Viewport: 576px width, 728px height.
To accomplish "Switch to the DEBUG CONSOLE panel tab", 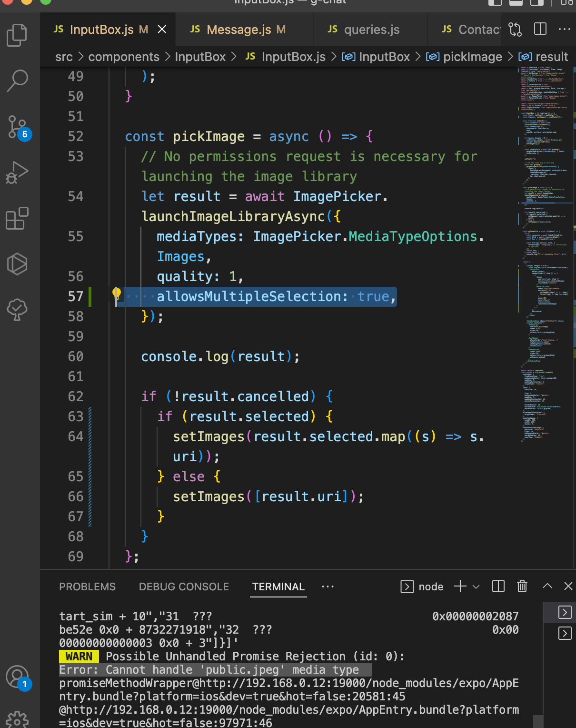I will (184, 586).
